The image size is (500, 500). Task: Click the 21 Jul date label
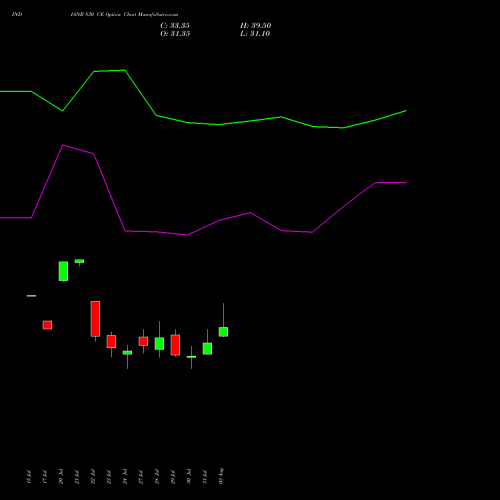(x=77, y=477)
